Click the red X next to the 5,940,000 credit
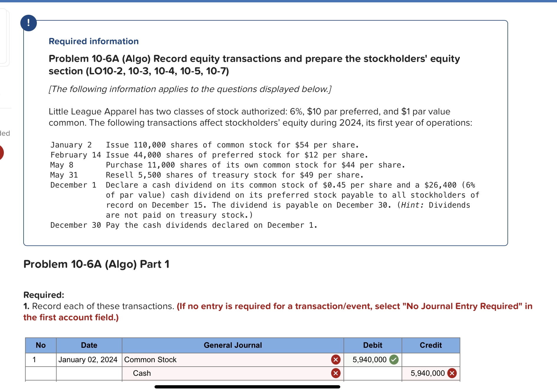 [451, 373]
